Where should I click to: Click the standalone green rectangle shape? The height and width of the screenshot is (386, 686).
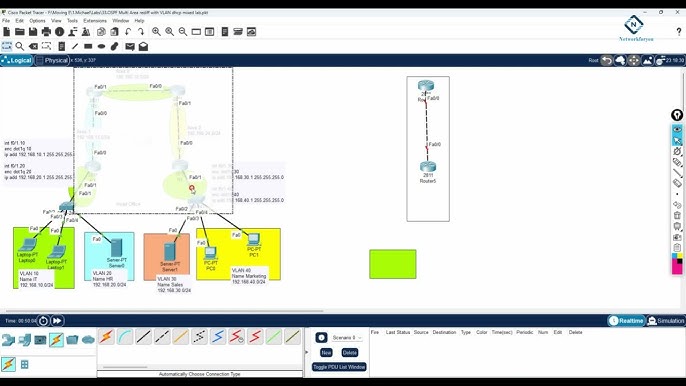pyautogui.click(x=393, y=264)
